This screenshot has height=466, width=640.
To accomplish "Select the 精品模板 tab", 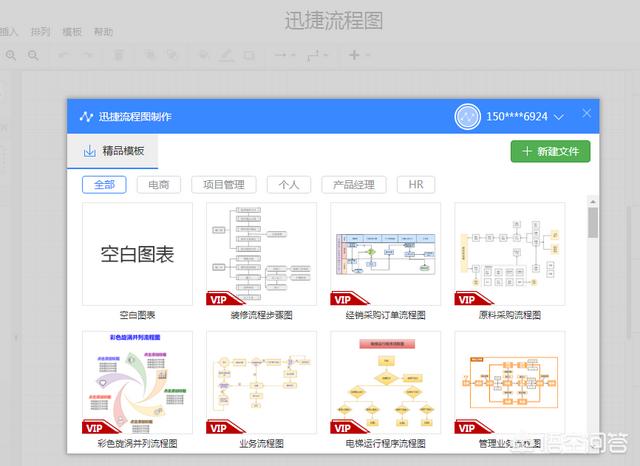I will (x=113, y=151).
